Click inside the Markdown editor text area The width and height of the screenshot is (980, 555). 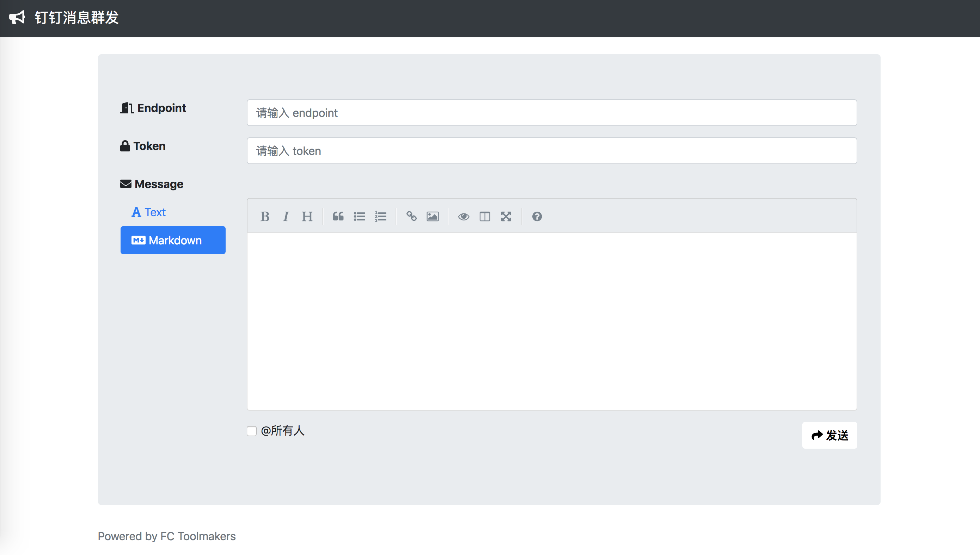(552, 321)
